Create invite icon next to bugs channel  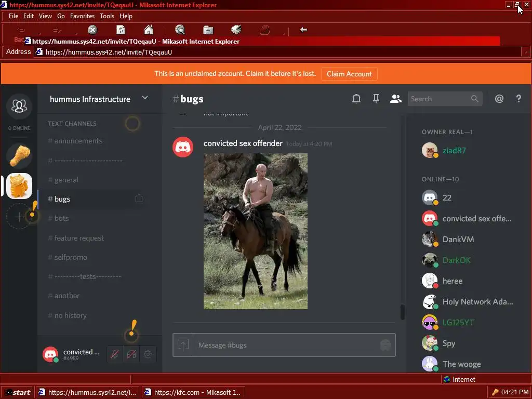(x=139, y=198)
